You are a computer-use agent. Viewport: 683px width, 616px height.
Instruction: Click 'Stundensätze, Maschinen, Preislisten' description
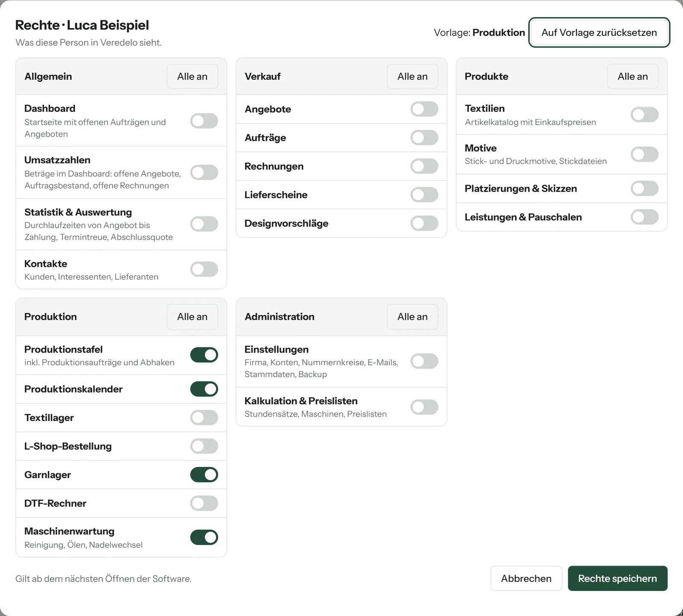tap(316, 414)
